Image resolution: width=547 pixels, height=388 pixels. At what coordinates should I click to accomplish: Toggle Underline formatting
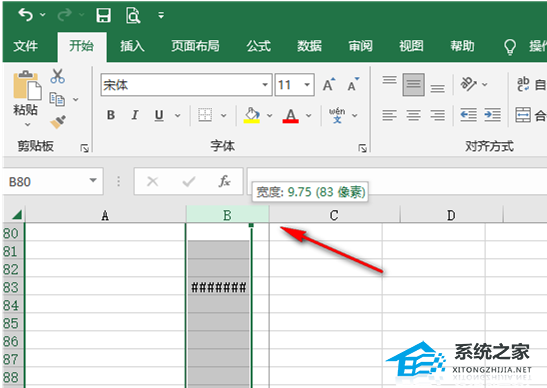click(159, 115)
